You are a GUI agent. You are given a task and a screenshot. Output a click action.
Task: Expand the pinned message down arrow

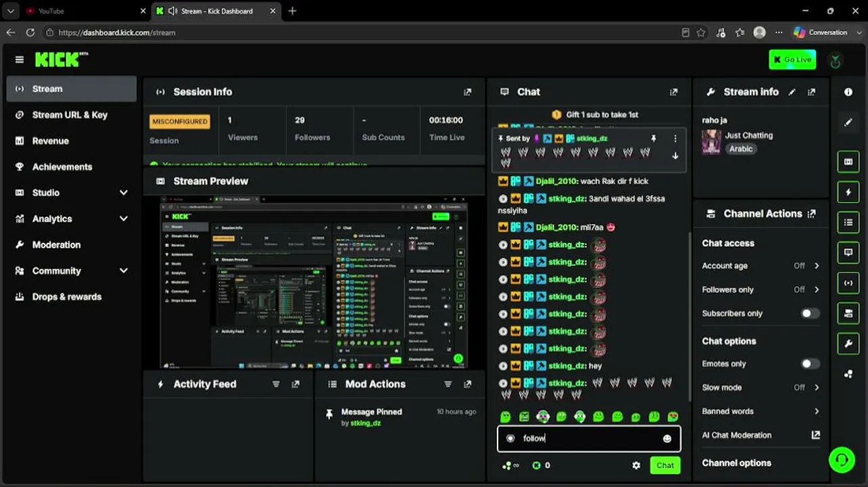675,156
